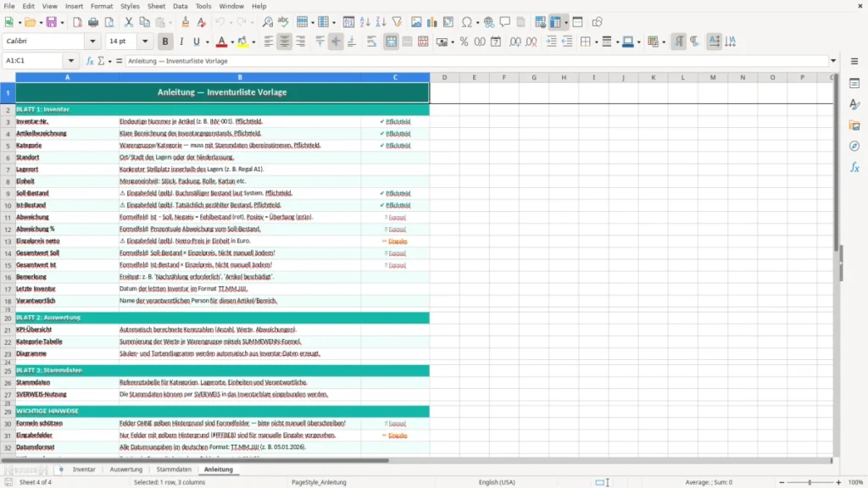Viewport: 868px width, 488px height.
Task: Open the Sheet menu
Action: [x=156, y=6]
